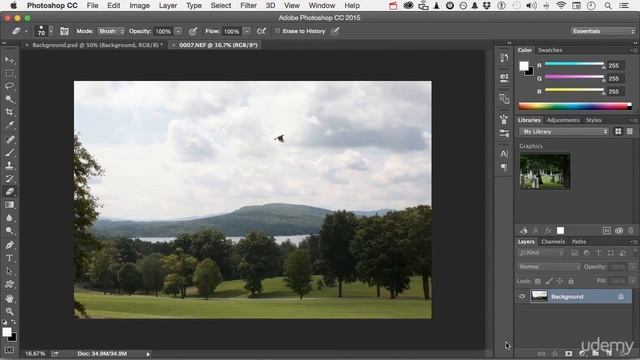Select the Rectangular Marquee tool
This screenshot has height=360, width=640.
pyautogui.click(x=9, y=73)
